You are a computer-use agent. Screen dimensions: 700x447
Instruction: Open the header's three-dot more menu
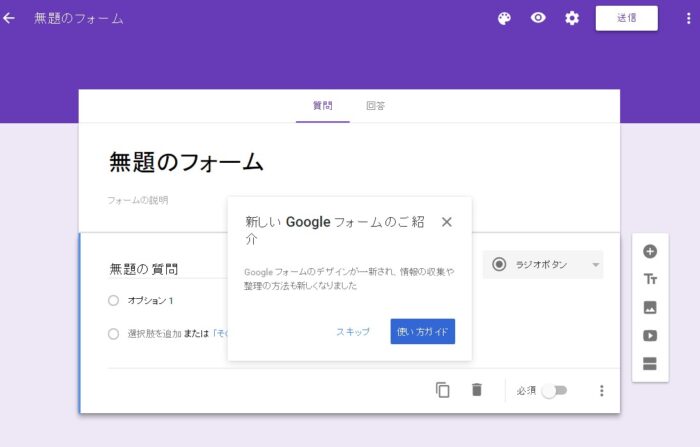coord(688,18)
